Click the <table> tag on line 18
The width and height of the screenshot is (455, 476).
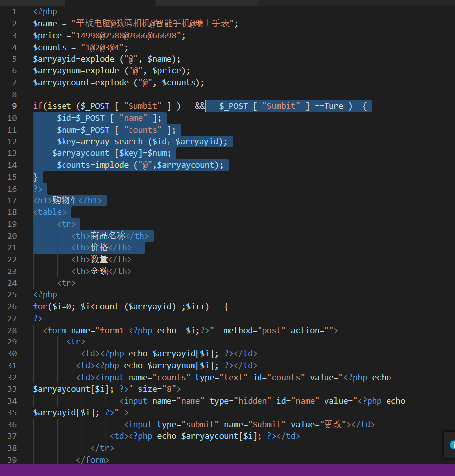(x=50, y=212)
